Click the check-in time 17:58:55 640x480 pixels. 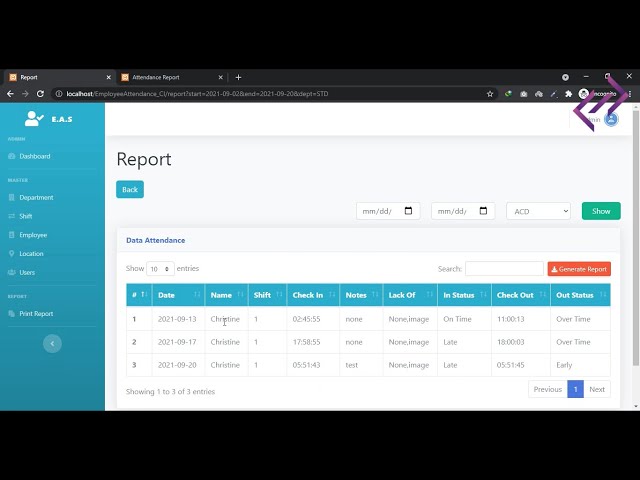point(306,342)
